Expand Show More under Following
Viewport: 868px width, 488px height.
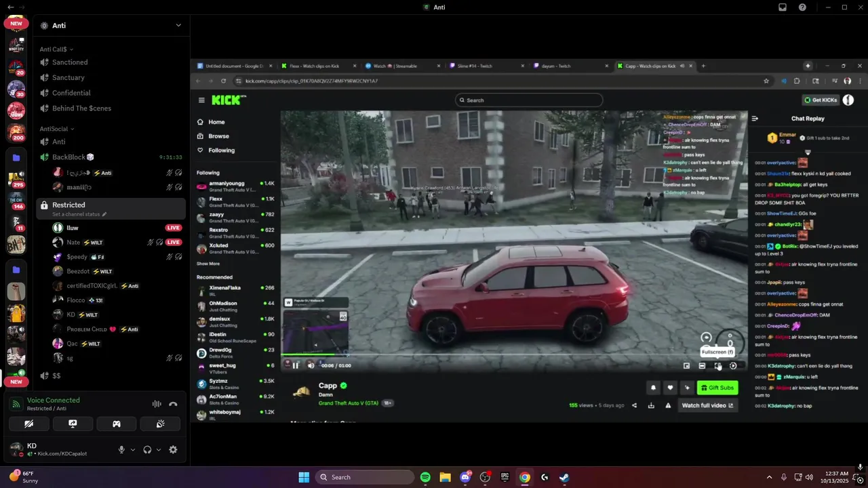tap(208, 264)
